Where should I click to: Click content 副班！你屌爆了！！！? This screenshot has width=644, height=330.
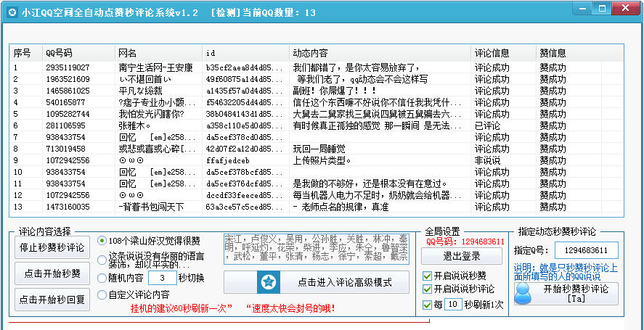point(334,91)
